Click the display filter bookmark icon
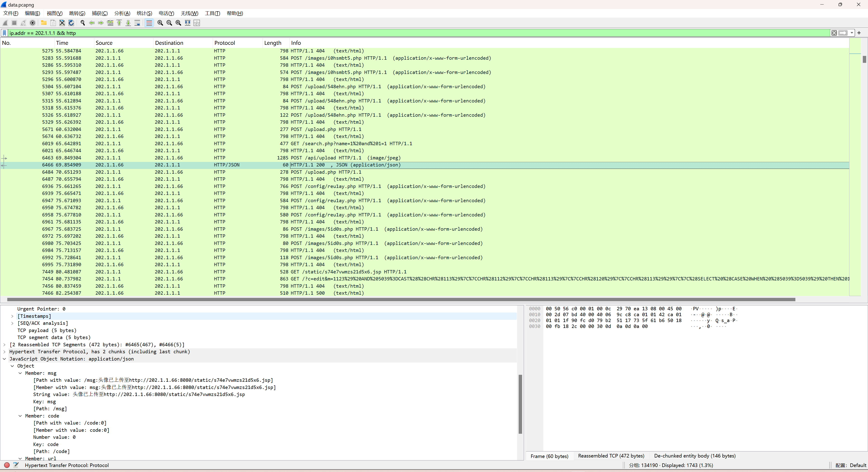 [x=4, y=33]
